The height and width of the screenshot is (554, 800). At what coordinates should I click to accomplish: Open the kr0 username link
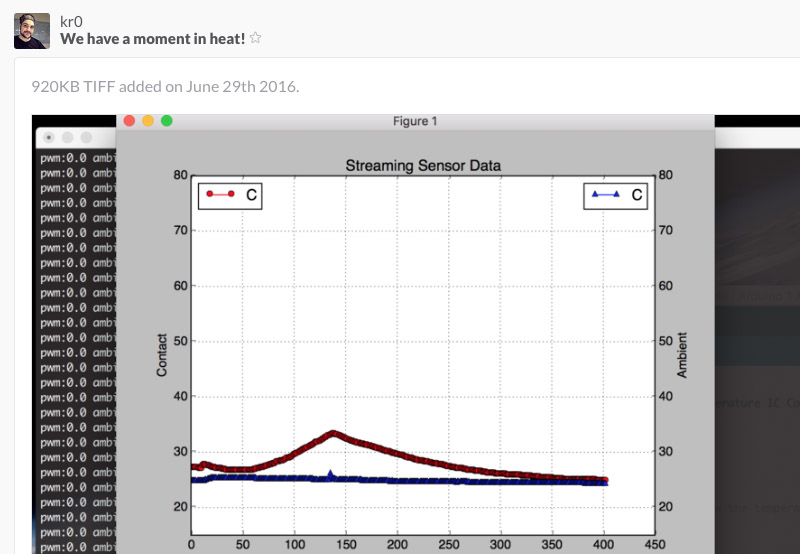[x=71, y=21]
